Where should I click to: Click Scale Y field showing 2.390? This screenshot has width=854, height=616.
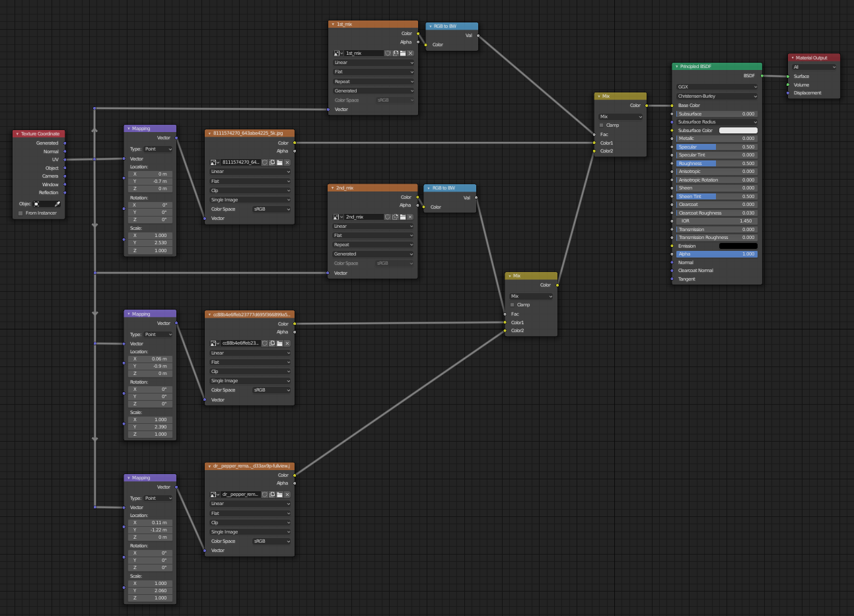tap(151, 427)
